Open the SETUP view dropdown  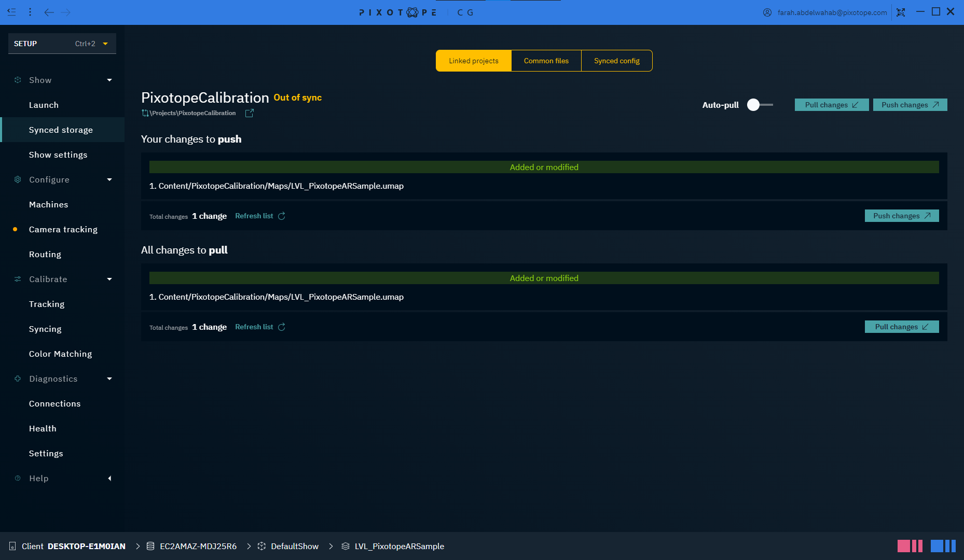(x=62, y=44)
